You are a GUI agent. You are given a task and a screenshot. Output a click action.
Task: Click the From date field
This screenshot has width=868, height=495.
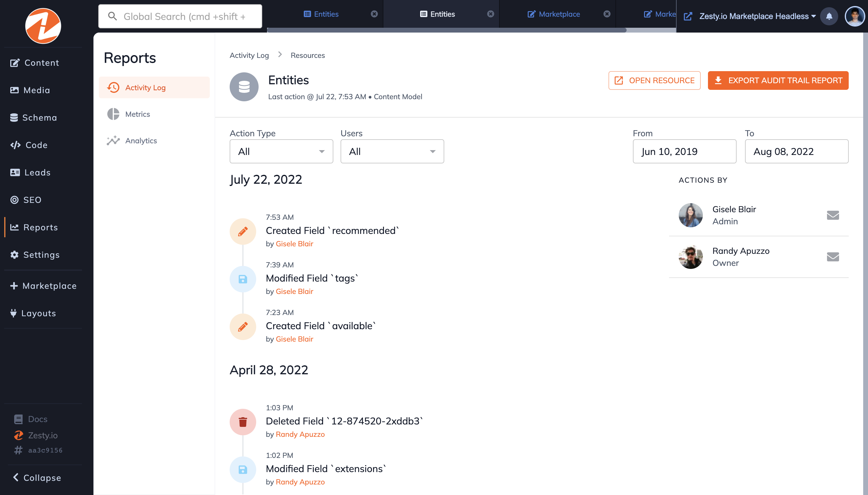(x=684, y=151)
